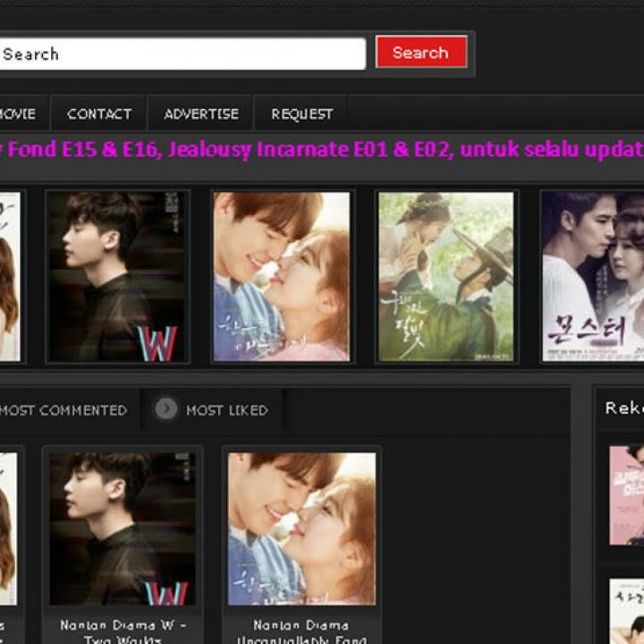The height and width of the screenshot is (644, 644).
Task: Open the Uncontrollably Fond poster in the lower list
Action: (302, 529)
